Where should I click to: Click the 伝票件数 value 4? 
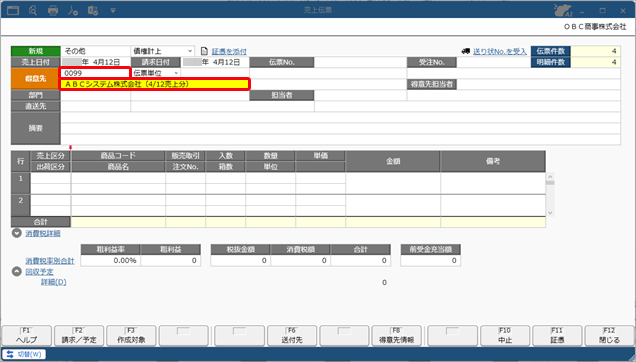(595, 51)
